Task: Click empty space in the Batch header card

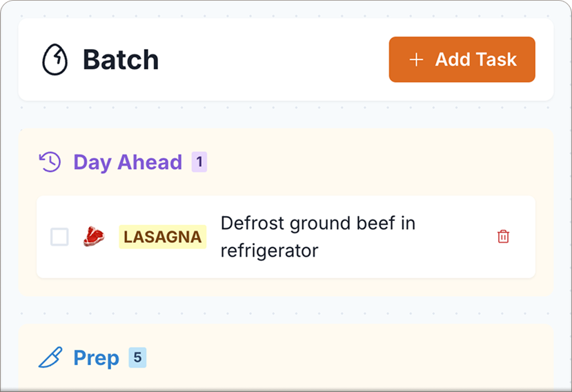Action: 276,60
